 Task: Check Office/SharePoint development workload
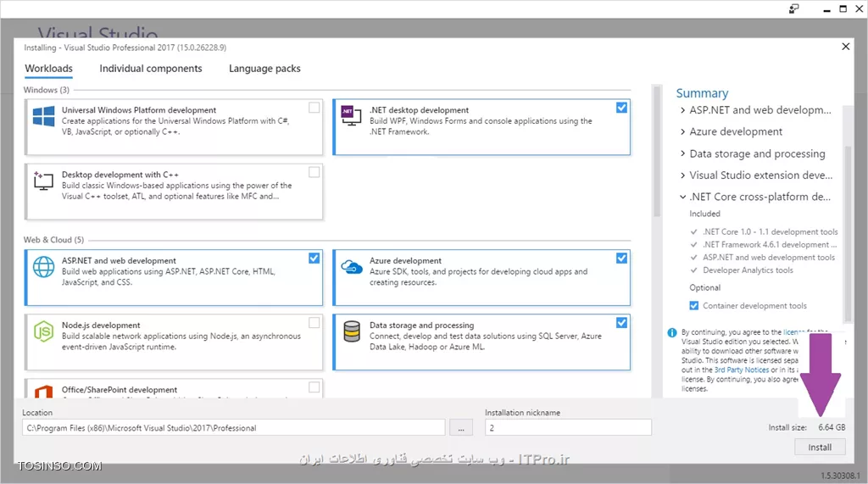click(x=314, y=387)
